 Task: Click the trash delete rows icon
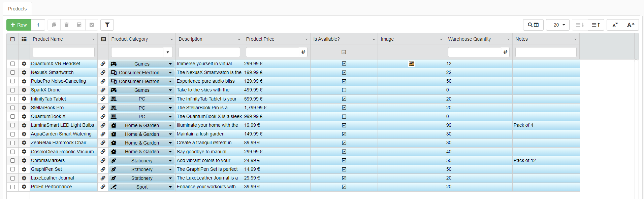66,25
